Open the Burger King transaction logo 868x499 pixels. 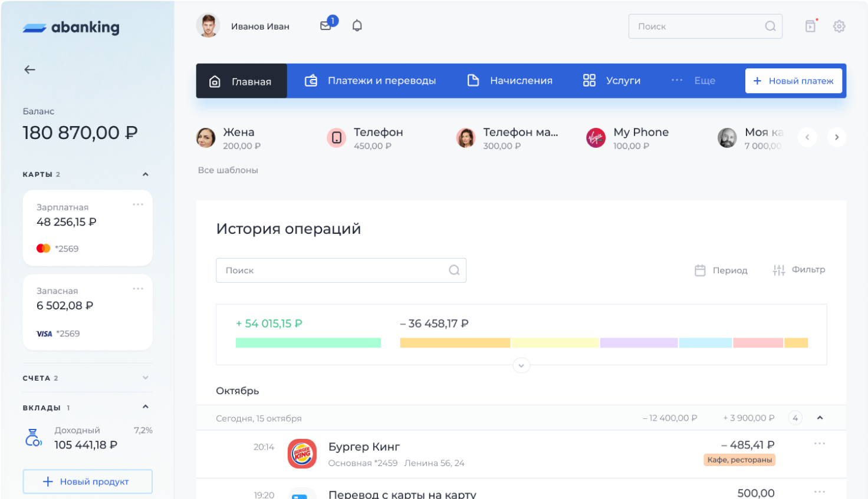pos(302,454)
